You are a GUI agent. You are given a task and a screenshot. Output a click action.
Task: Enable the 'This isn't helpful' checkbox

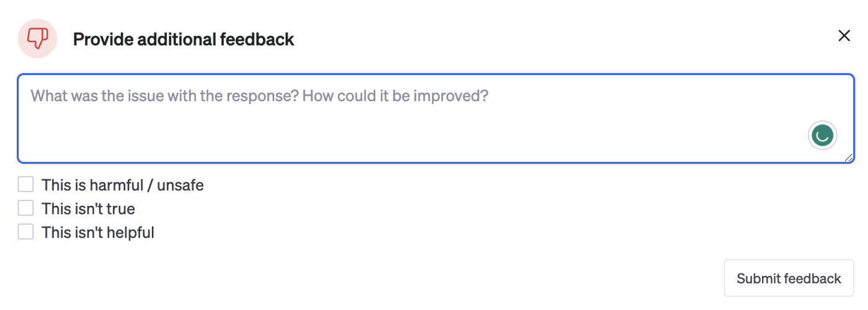25,232
